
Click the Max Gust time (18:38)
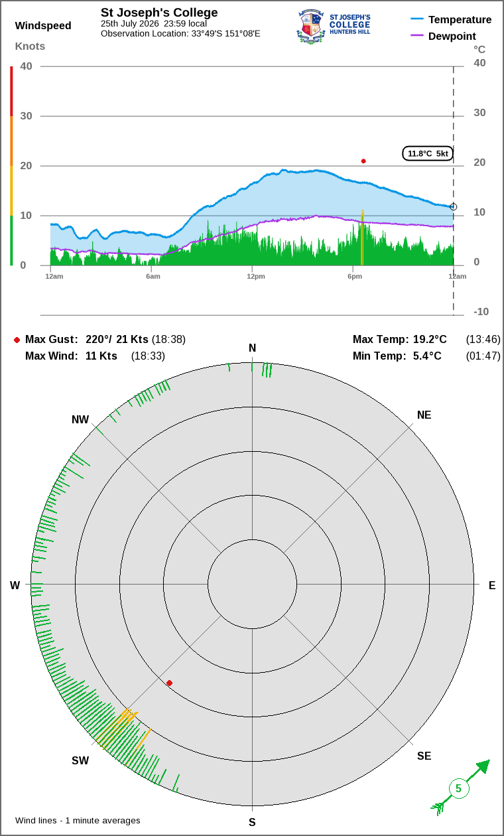point(168,339)
